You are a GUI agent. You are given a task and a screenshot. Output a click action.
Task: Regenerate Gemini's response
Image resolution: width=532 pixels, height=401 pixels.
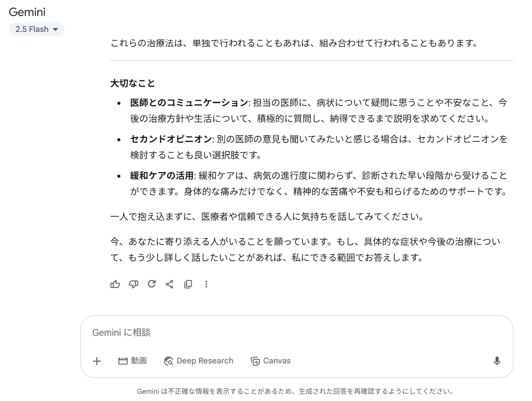152,284
